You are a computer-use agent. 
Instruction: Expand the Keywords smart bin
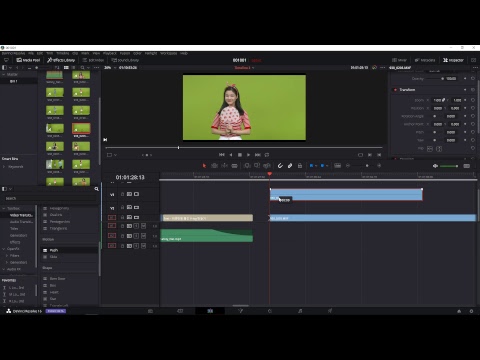click(4, 167)
